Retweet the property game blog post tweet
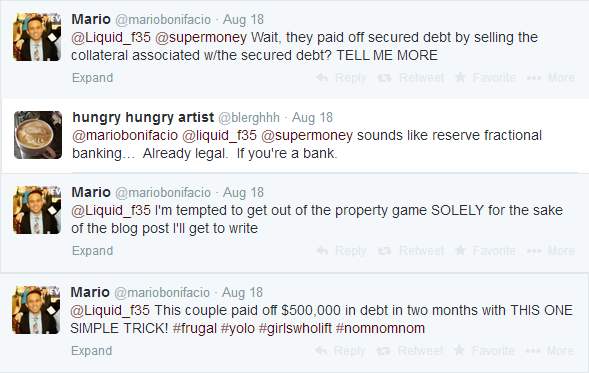This screenshot has width=589, height=373. 411,251
